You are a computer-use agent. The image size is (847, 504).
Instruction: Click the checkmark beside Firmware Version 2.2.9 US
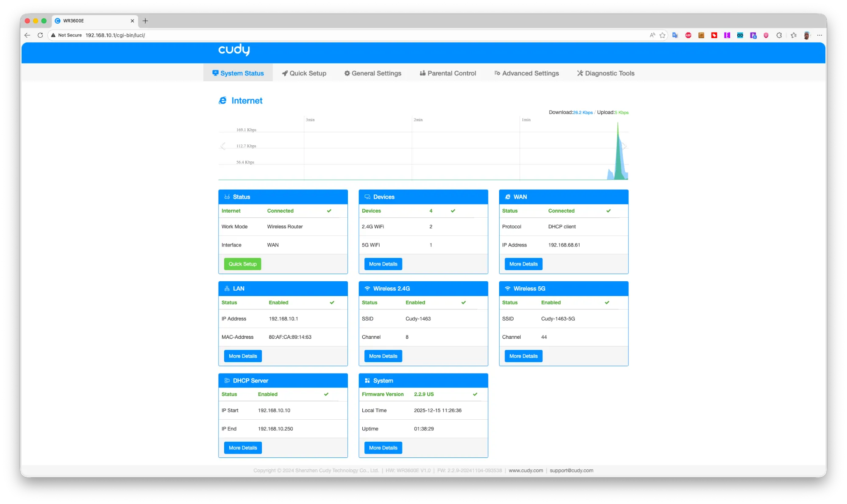(x=475, y=394)
